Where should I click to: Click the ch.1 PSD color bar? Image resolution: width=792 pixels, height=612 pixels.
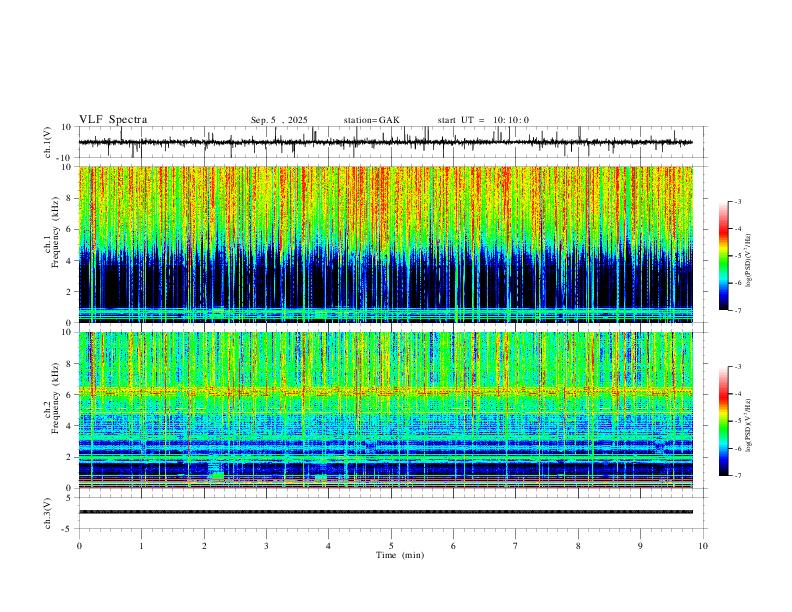(x=723, y=256)
